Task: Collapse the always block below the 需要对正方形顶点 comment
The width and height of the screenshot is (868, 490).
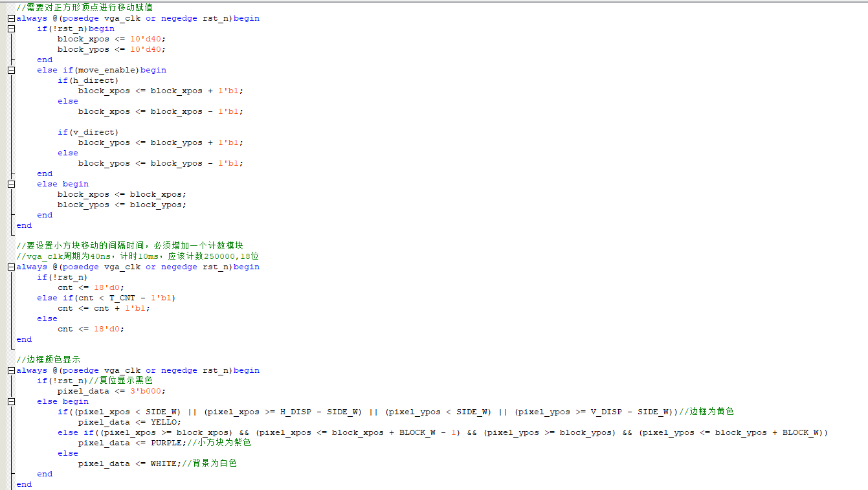Action: [11, 18]
